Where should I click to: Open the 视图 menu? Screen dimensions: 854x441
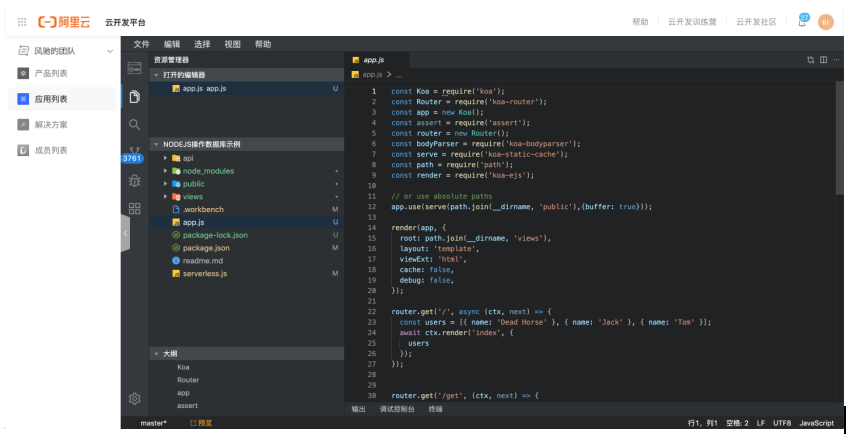pyautogui.click(x=233, y=44)
